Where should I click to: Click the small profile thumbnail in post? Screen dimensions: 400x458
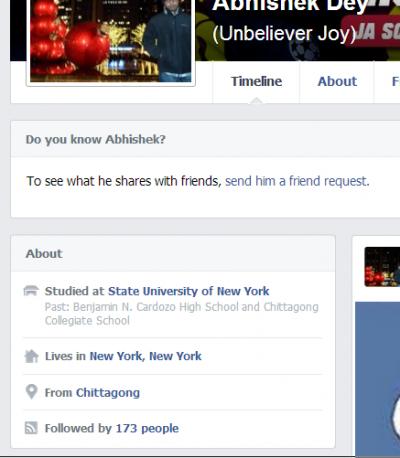pyautogui.click(x=382, y=267)
